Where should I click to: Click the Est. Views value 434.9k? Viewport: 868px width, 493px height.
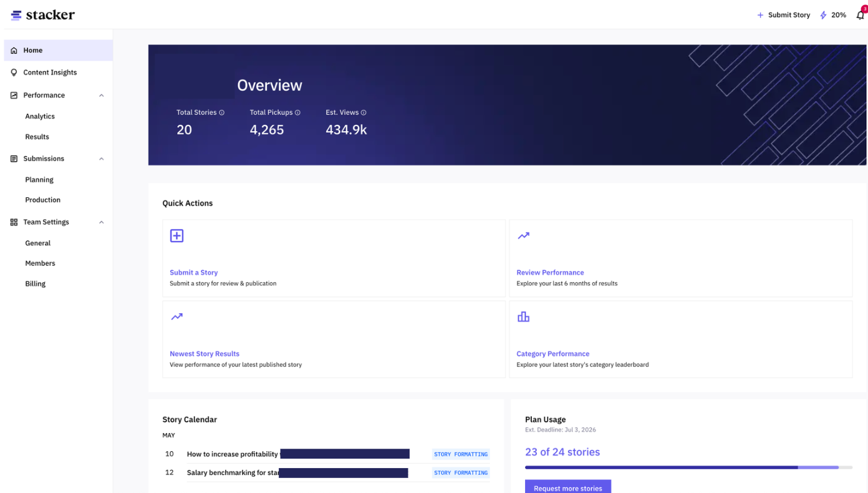[x=346, y=130]
